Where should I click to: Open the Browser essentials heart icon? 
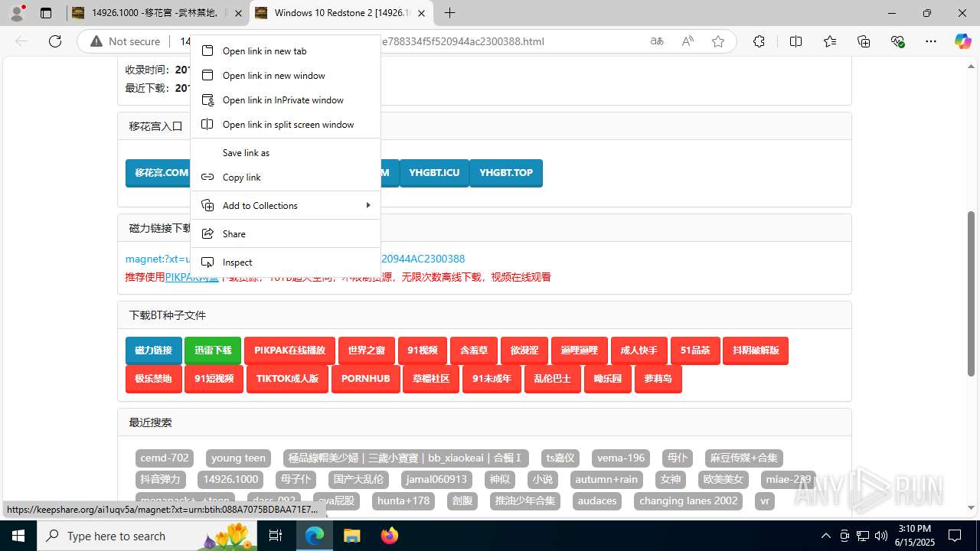tap(897, 41)
